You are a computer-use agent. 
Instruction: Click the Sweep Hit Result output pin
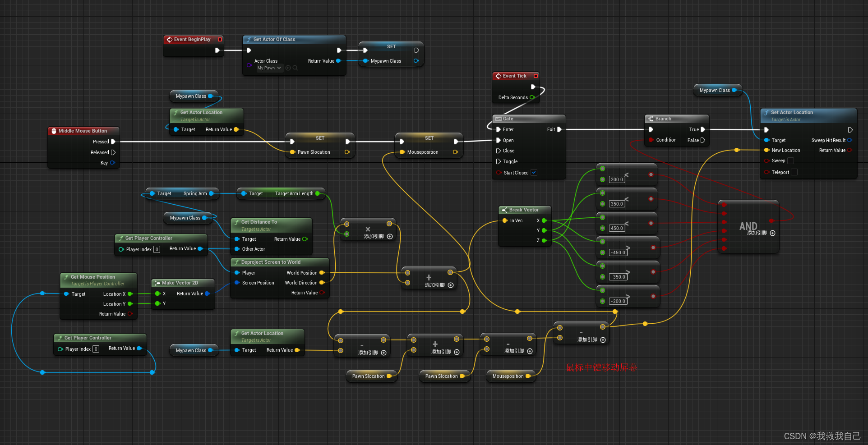[x=850, y=140]
